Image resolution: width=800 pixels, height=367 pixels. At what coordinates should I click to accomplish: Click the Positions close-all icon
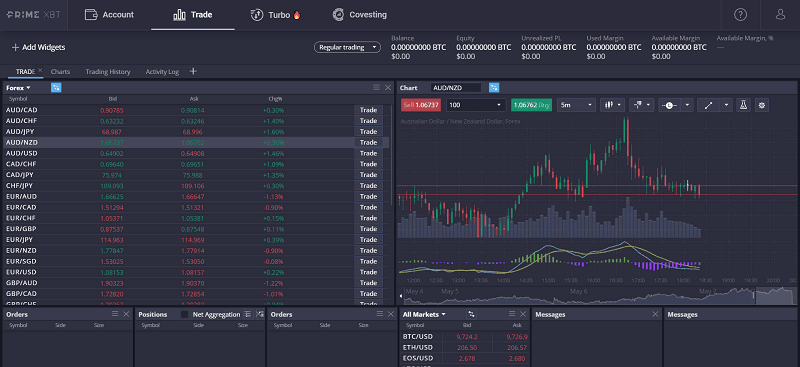pyautogui.click(x=259, y=314)
